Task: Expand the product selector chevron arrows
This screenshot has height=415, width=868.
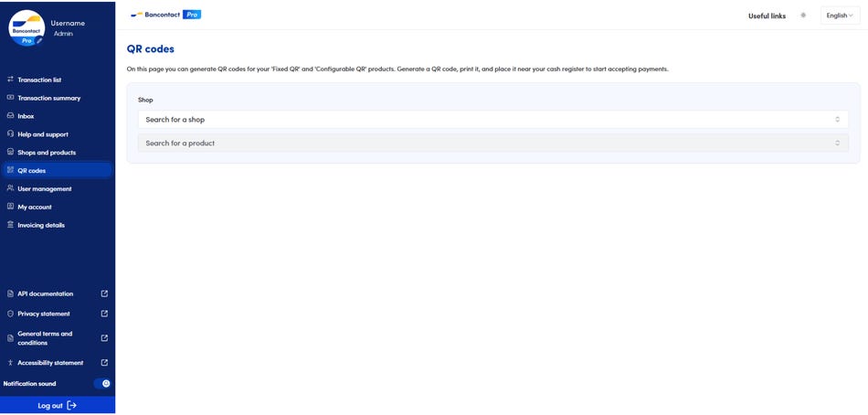Action: pos(838,143)
